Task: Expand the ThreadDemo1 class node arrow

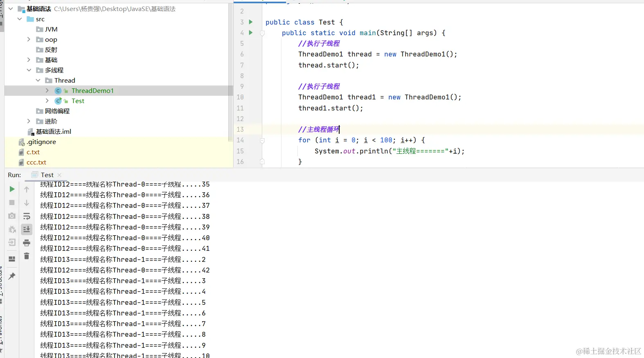Action: [47, 90]
